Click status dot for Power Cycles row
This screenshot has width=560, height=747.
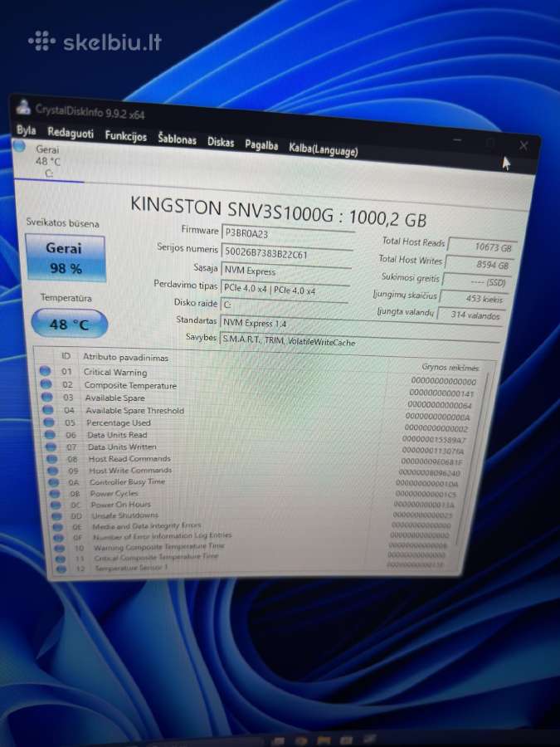56,494
